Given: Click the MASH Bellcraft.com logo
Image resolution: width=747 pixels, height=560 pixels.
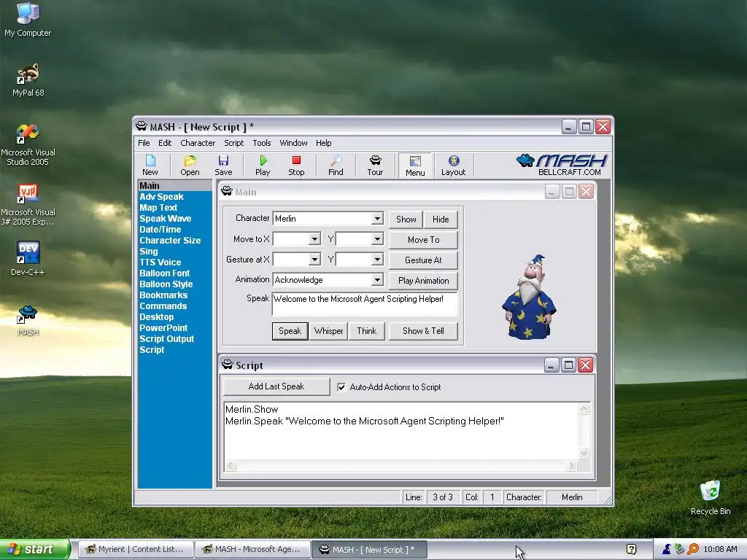Looking at the screenshot, I should (x=562, y=165).
